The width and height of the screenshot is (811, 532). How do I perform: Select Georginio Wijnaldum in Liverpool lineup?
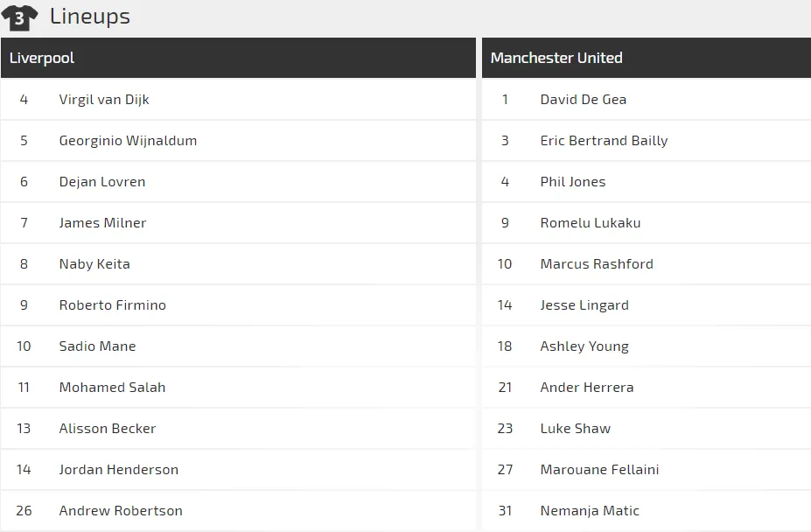point(128,141)
